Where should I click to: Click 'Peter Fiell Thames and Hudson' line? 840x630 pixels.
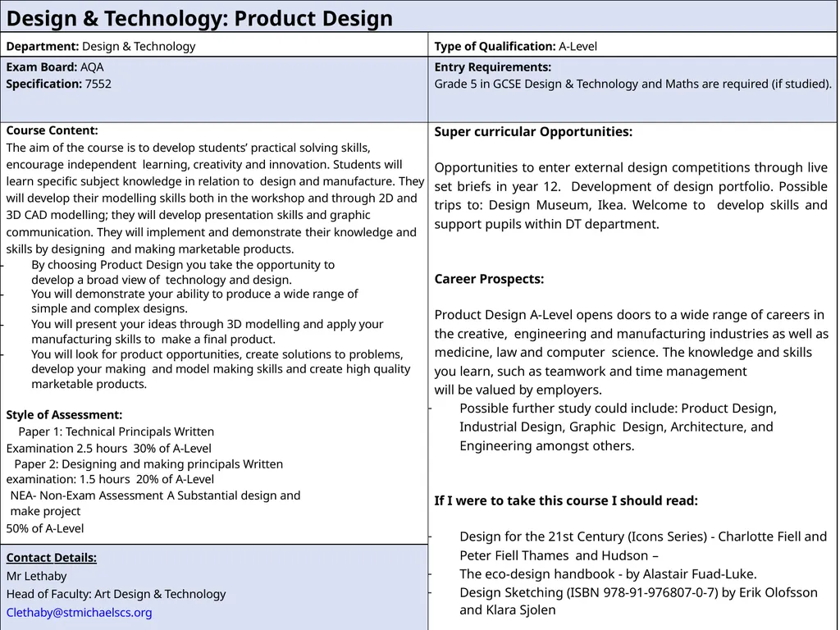(559, 555)
